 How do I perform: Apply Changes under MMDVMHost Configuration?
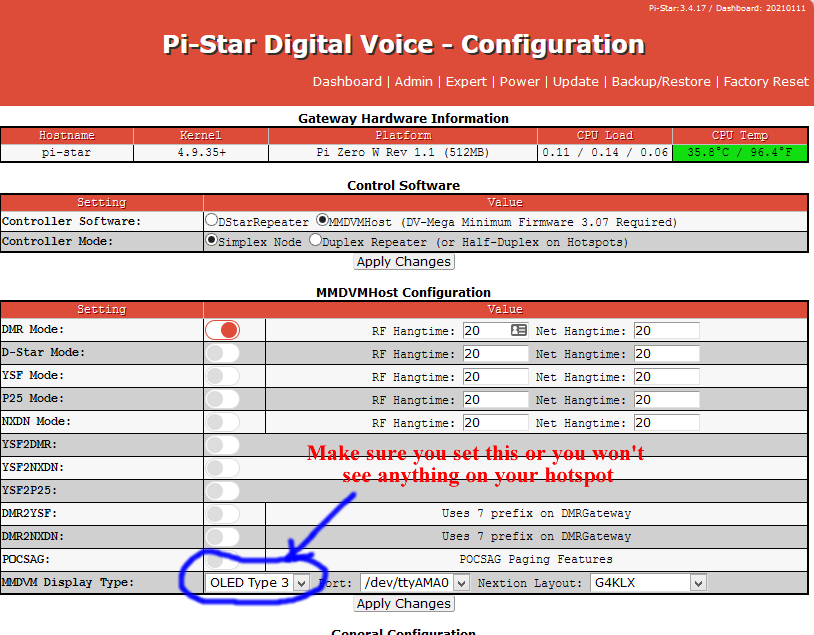tap(404, 604)
